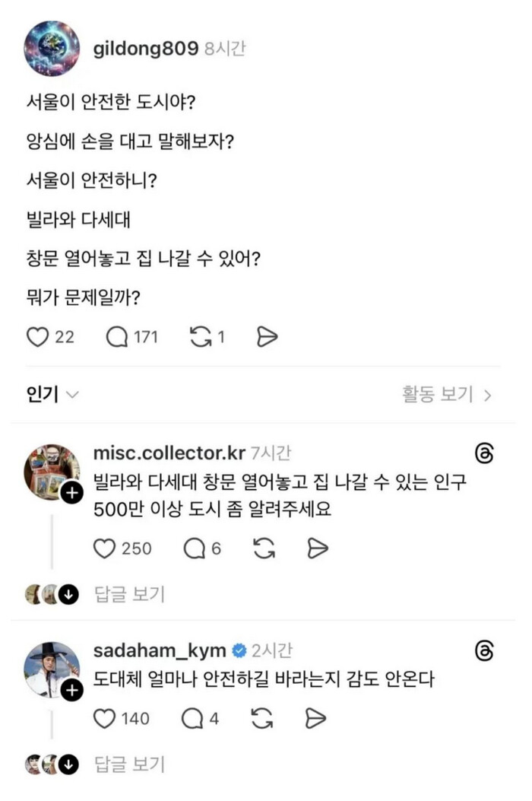Like the gildong809 post with heart icon
Image resolution: width=532 pixels, height=801 pixels.
pyautogui.click(x=38, y=337)
